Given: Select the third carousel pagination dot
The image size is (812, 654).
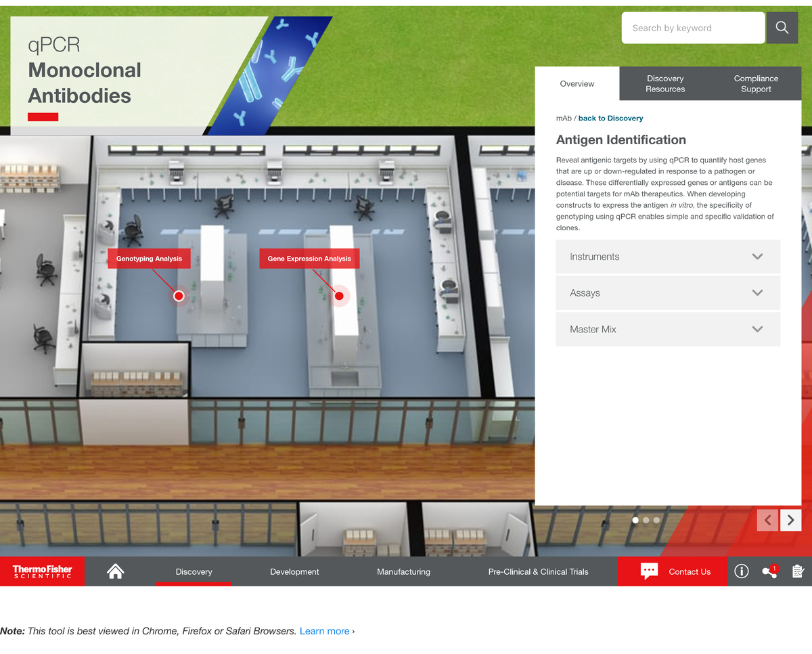Looking at the screenshot, I should (x=656, y=520).
